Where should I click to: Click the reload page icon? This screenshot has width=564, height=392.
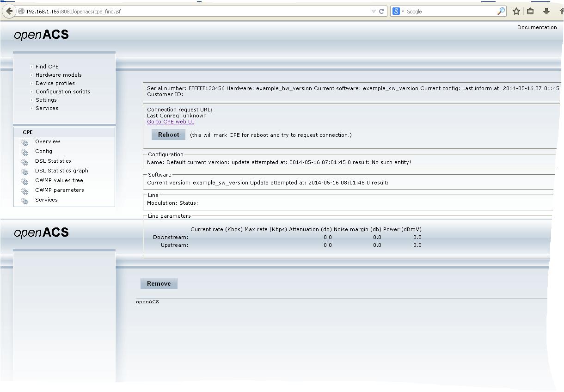tap(382, 12)
